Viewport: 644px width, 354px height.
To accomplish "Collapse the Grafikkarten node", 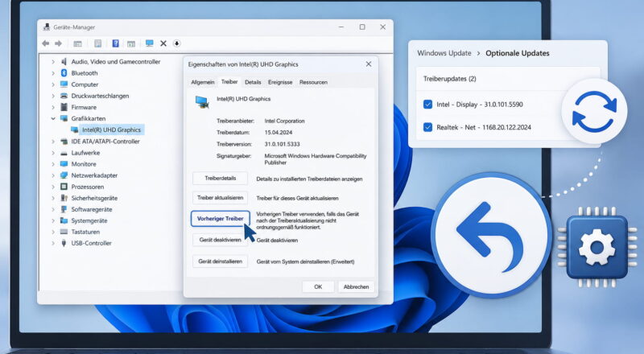I will click(x=53, y=119).
